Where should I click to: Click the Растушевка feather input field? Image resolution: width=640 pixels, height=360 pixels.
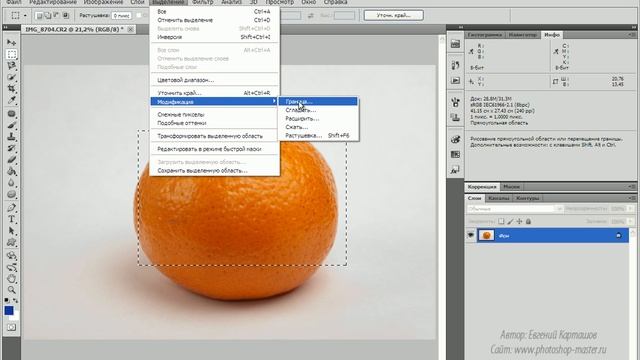point(122,16)
